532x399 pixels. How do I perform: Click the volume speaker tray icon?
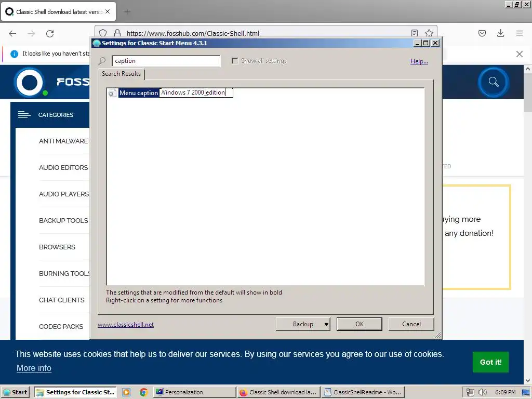482,392
